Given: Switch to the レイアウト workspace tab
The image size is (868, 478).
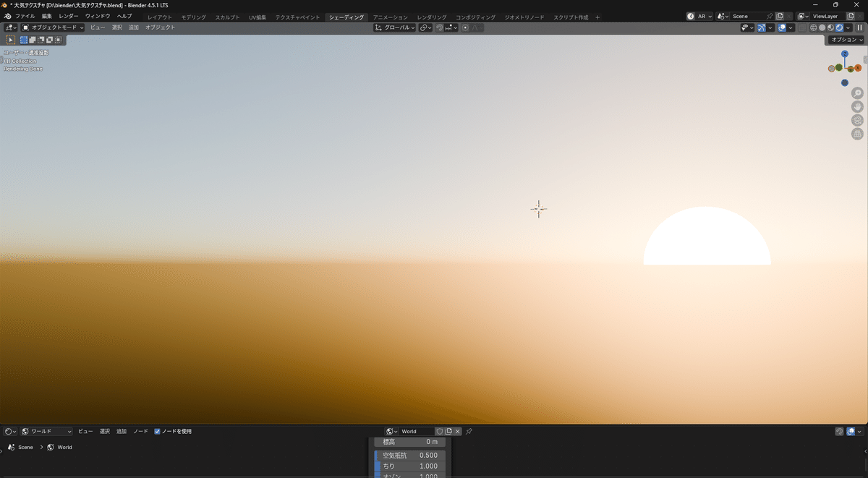Looking at the screenshot, I should [x=160, y=17].
